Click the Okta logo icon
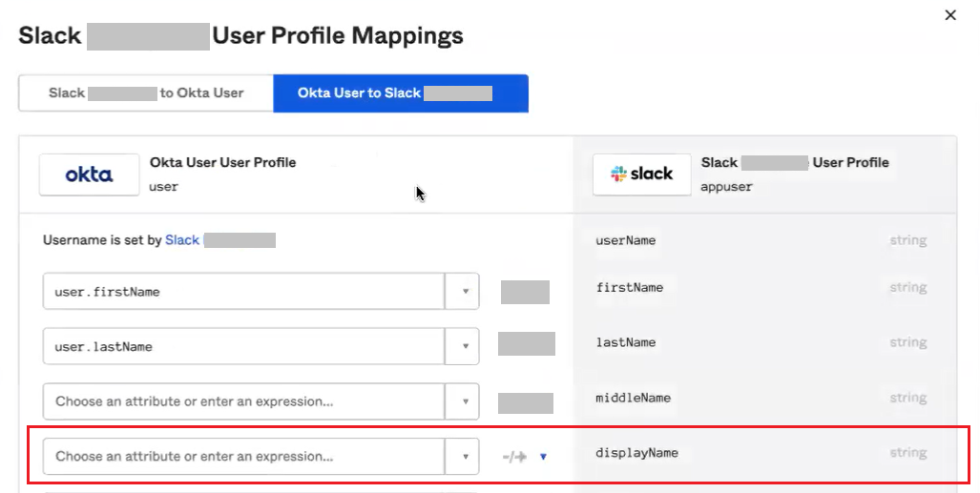The width and height of the screenshot is (980, 493). tap(89, 175)
